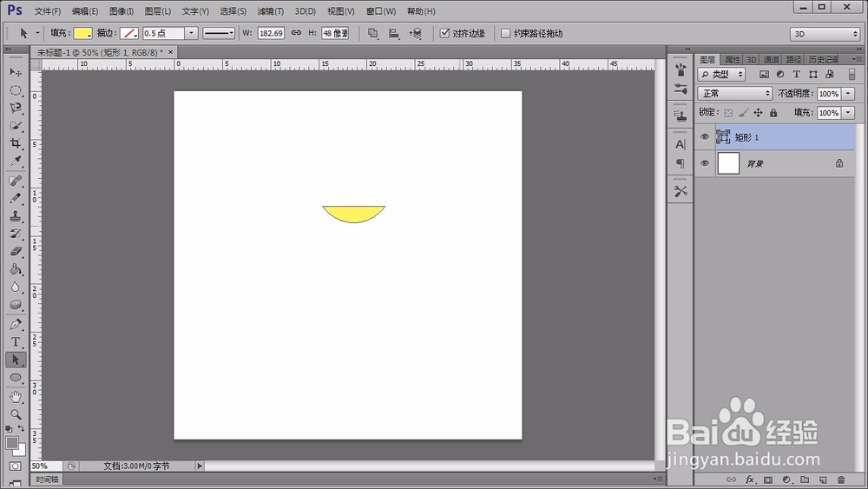868x489 pixels.
Task: Open the layer 填充 slider dropdown
Action: click(x=848, y=113)
